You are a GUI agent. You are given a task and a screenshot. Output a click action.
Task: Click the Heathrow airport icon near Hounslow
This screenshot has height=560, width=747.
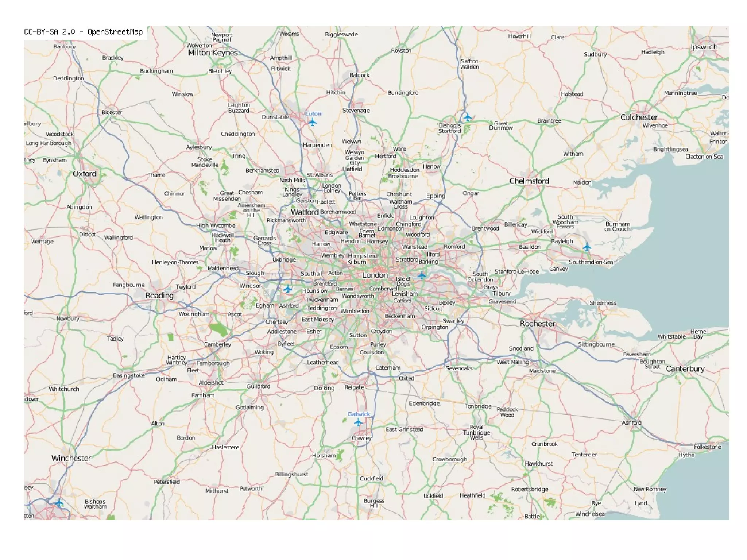[288, 289]
